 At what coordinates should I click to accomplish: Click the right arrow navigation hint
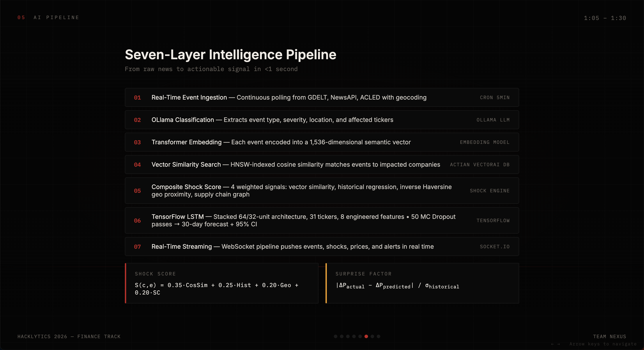(x=559, y=344)
